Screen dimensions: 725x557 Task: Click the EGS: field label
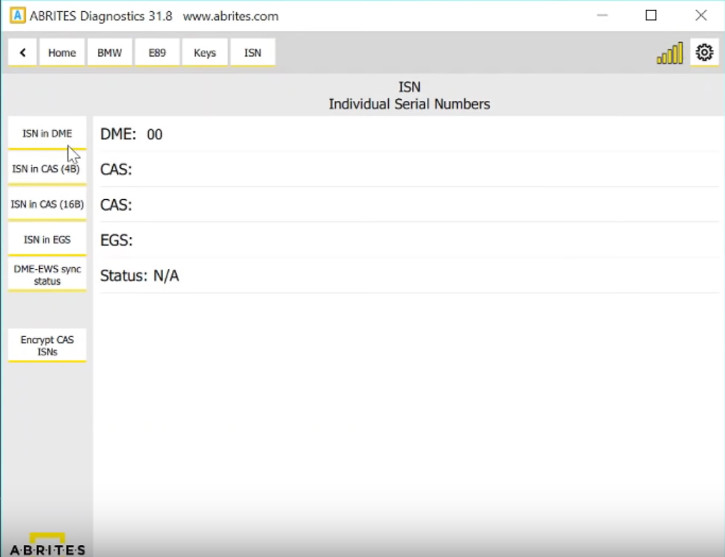tap(117, 240)
